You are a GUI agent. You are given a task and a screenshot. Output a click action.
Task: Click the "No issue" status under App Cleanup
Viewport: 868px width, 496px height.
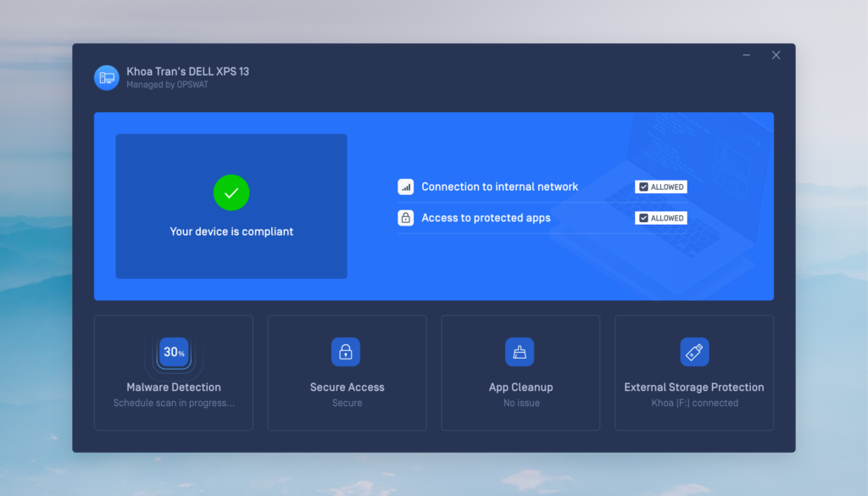point(521,404)
